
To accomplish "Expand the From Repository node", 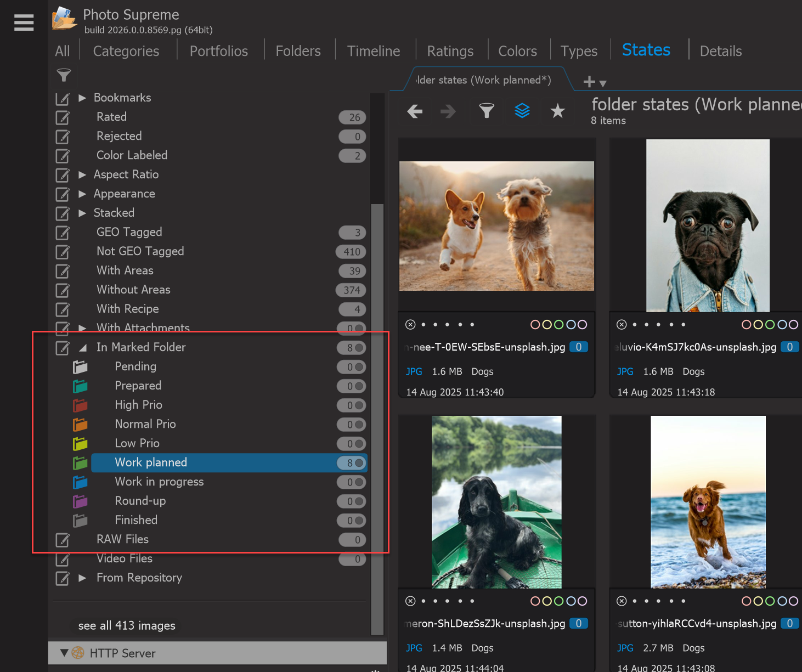I will click(82, 578).
